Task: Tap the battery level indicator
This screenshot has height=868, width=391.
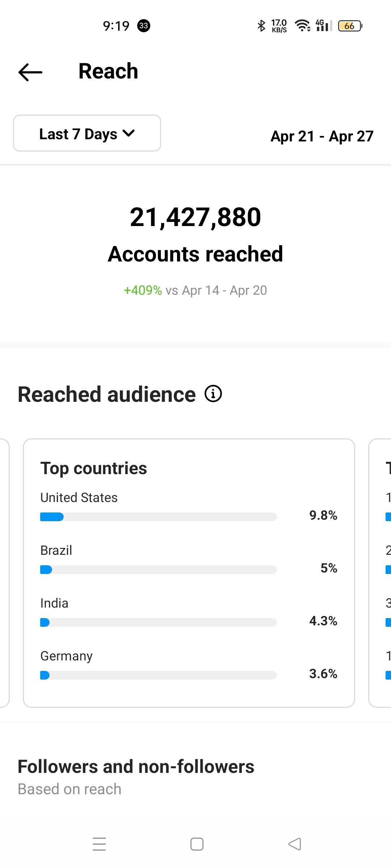Action: point(350,26)
